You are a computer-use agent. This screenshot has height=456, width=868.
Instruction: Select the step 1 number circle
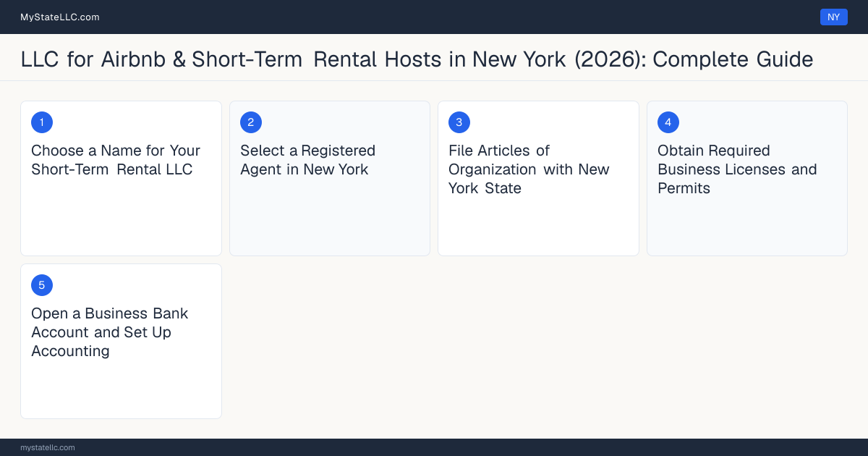click(42, 122)
